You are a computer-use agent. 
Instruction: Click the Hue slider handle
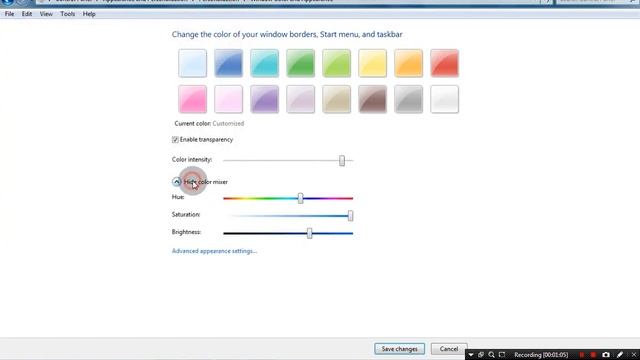click(x=300, y=198)
